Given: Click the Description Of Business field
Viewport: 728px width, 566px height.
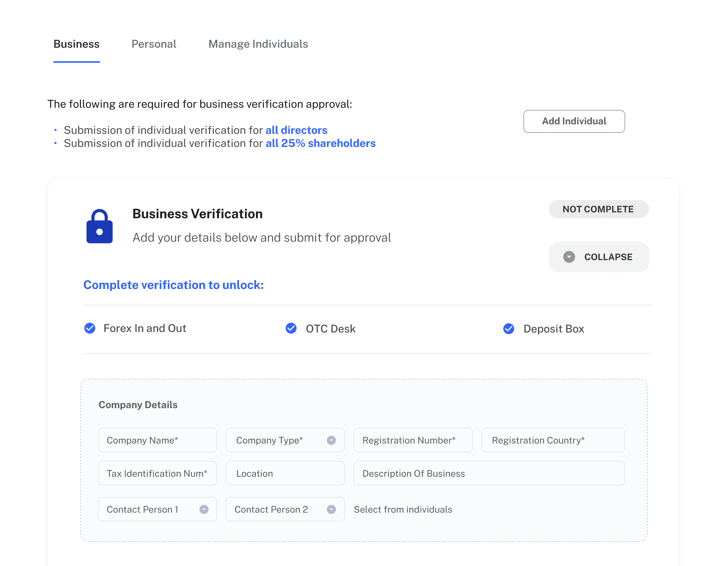Looking at the screenshot, I should [x=489, y=473].
